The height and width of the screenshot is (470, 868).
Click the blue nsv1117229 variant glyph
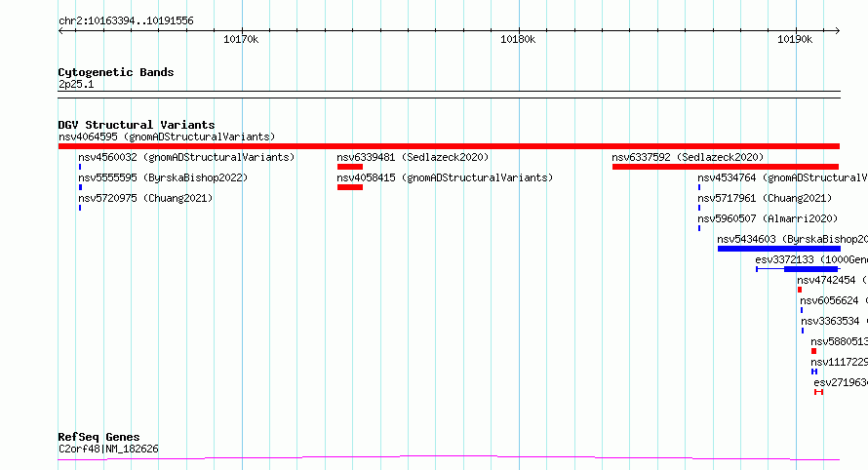[x=814, y=372]
